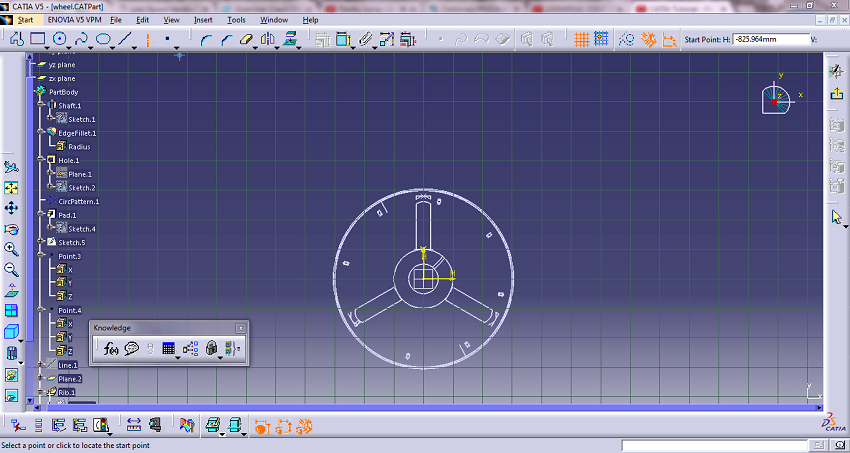850x453 pixels.
Task: Open Ellipse tool flyout arrow
Action: click(113, 48)
